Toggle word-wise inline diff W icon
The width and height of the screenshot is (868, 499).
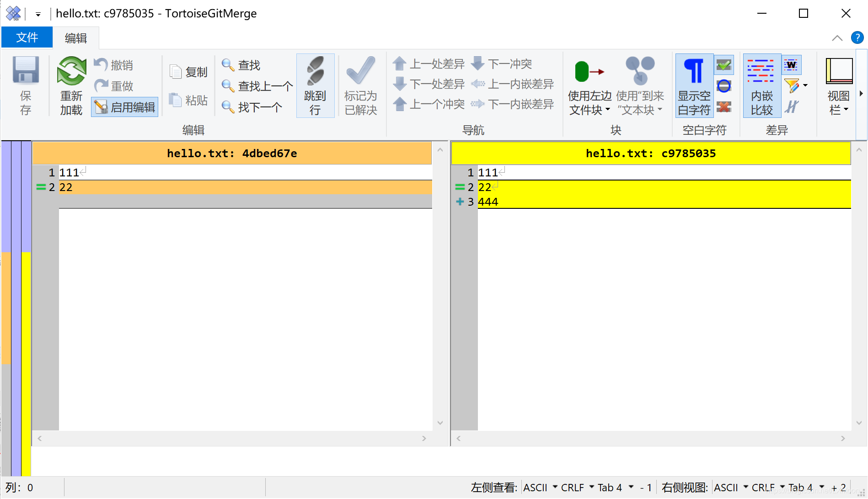pos(792,65)
